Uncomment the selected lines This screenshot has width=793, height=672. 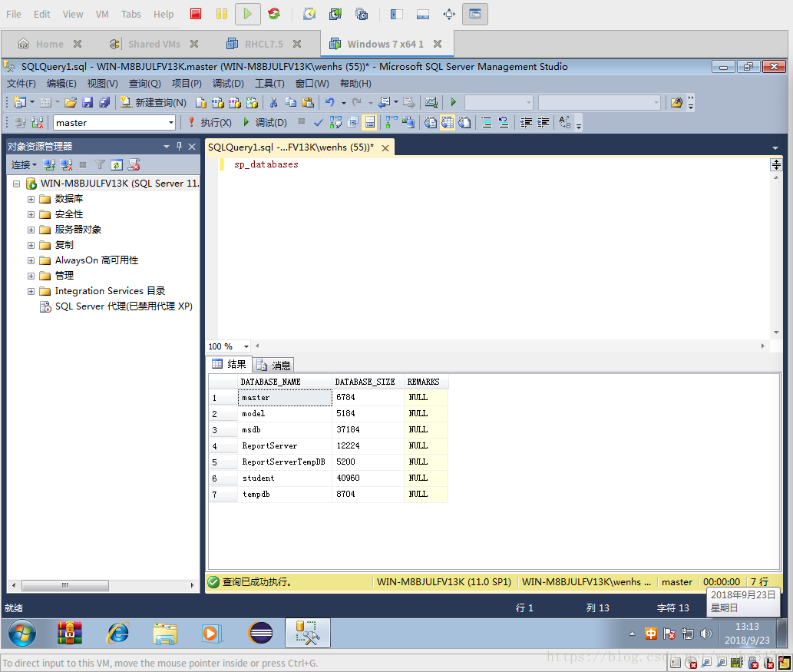(504, 122)
